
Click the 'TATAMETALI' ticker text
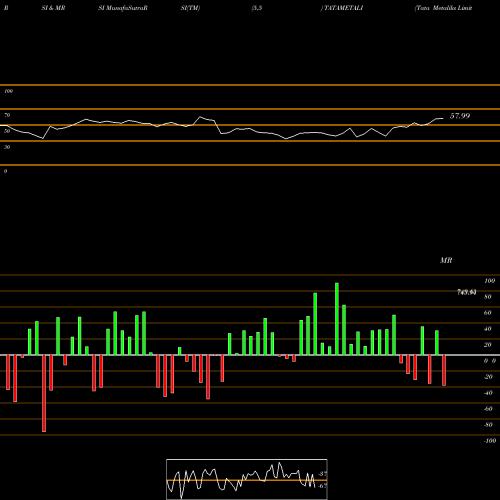[x=343, y=8]
